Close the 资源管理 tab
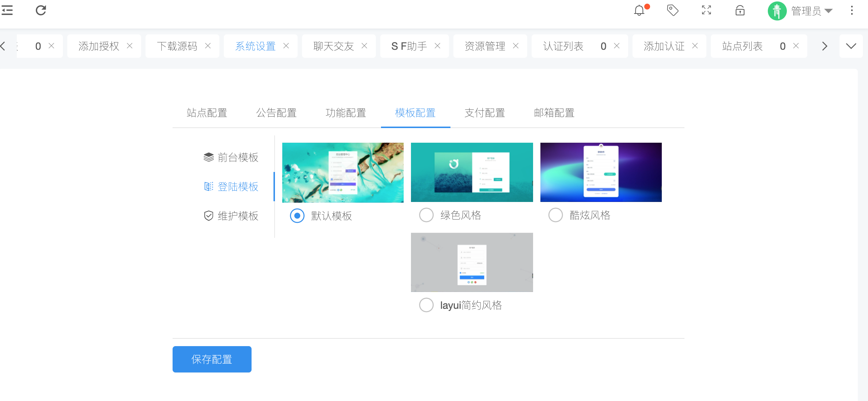Image resolution: width=868 pixels, height=401 pixels. pyautogui.click(x=516, y=46)
